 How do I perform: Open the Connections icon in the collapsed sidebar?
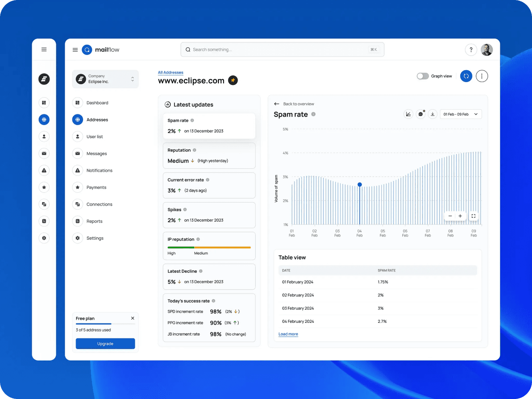(x=44, y=204)
